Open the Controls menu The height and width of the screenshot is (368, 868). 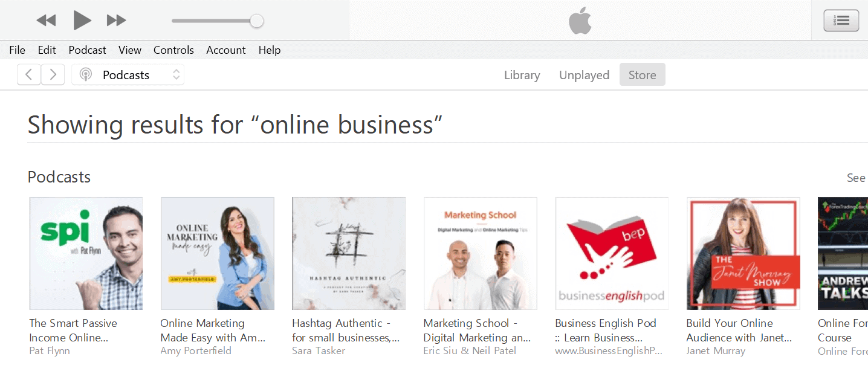tap(173, 50)
